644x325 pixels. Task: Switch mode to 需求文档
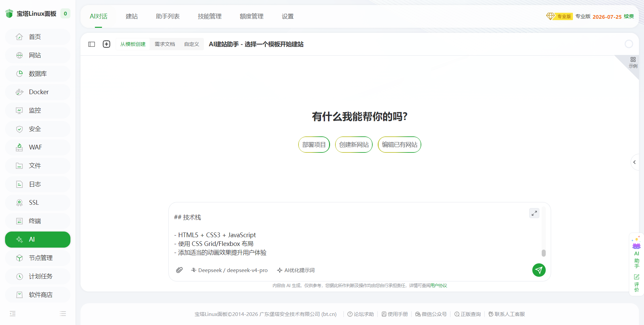(x=165, y=44)
